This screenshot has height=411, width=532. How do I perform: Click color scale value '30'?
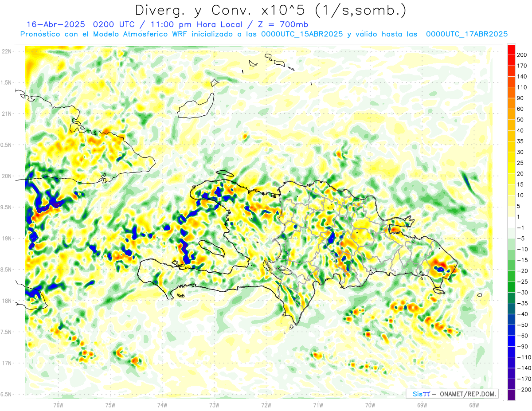pyautogui.click(x=520, y=152)
